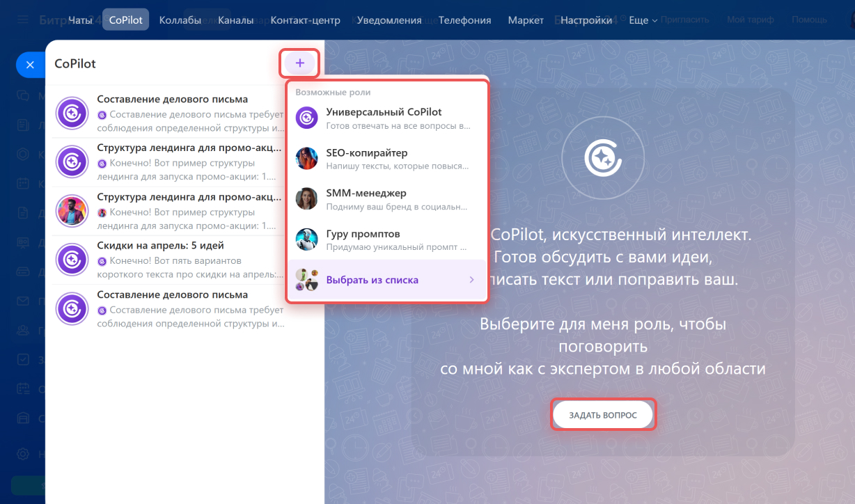The height and width of the screenshot is (504, 855).
Task: Go to the Каналы tab
Action: [x=236, y=20]
